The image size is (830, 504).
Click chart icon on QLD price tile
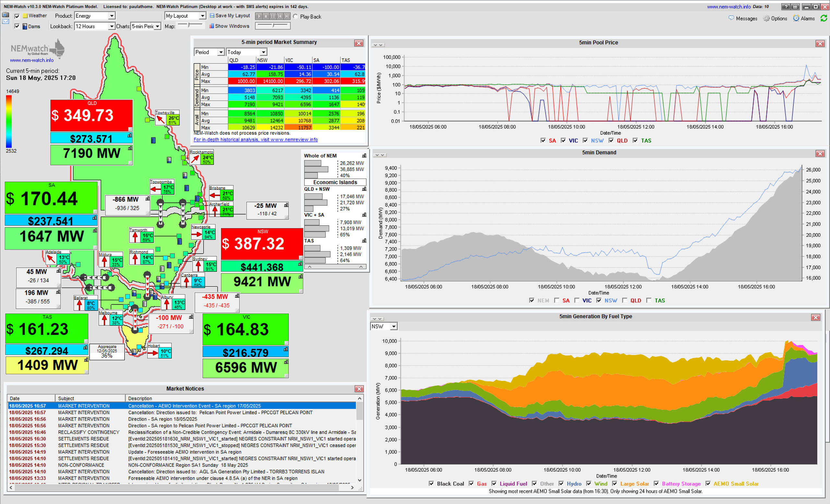pos(130,135)
